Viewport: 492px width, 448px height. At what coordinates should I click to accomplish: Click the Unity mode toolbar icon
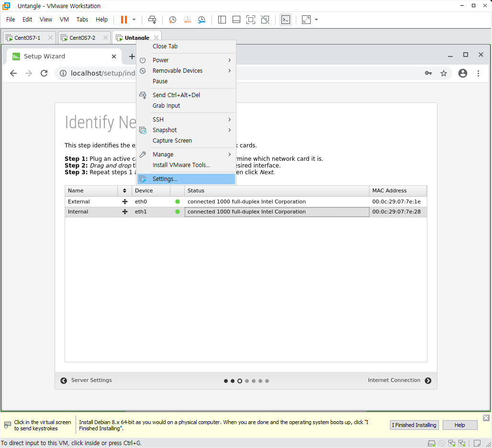tap(265, 20)
